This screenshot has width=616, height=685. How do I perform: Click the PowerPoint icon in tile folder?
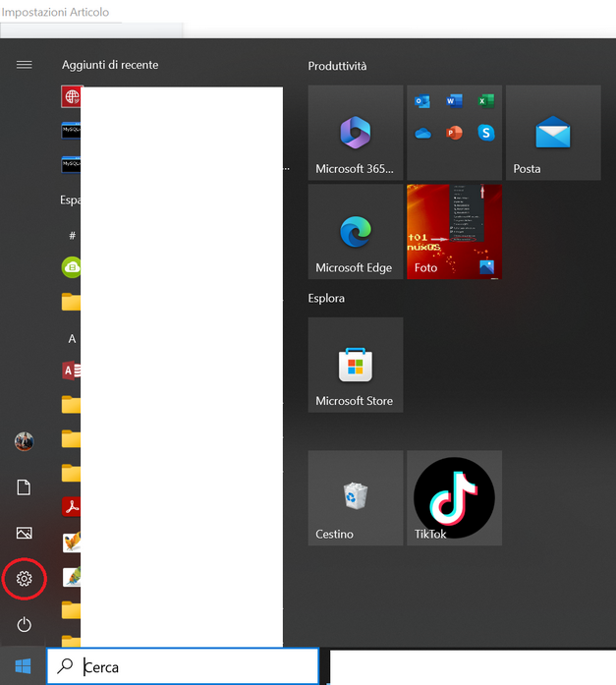(454, 133)
